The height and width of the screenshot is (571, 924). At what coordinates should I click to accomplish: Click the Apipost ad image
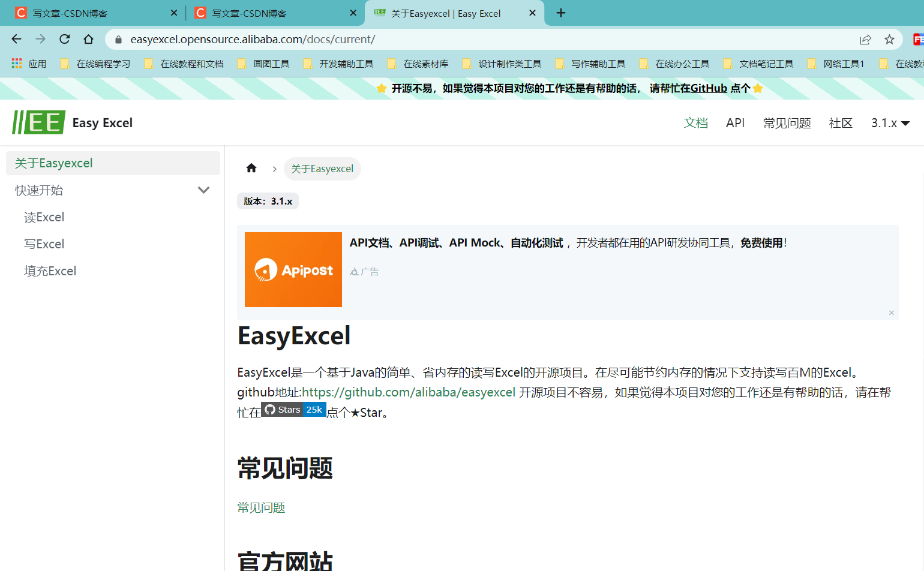[293, 269]
